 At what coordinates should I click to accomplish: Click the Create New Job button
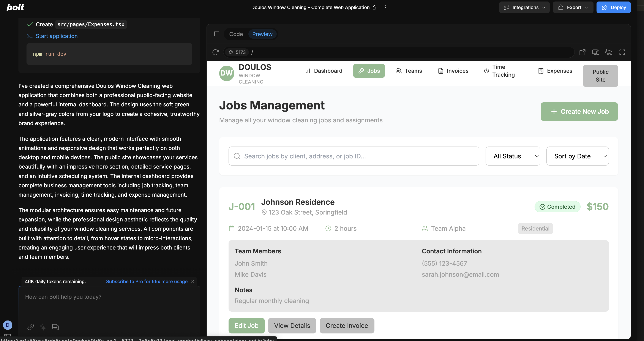(x=579, y=112)
